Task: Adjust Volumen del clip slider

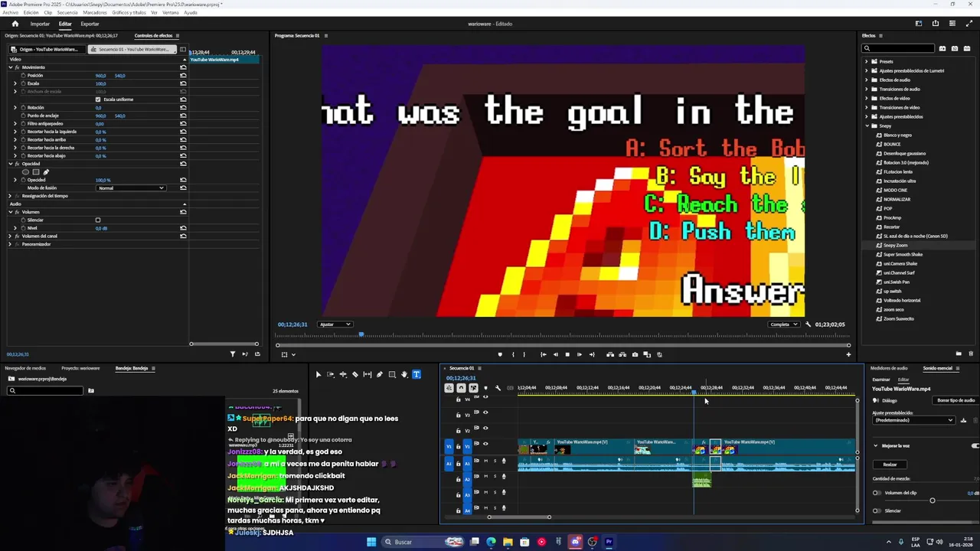Action: 932,500
